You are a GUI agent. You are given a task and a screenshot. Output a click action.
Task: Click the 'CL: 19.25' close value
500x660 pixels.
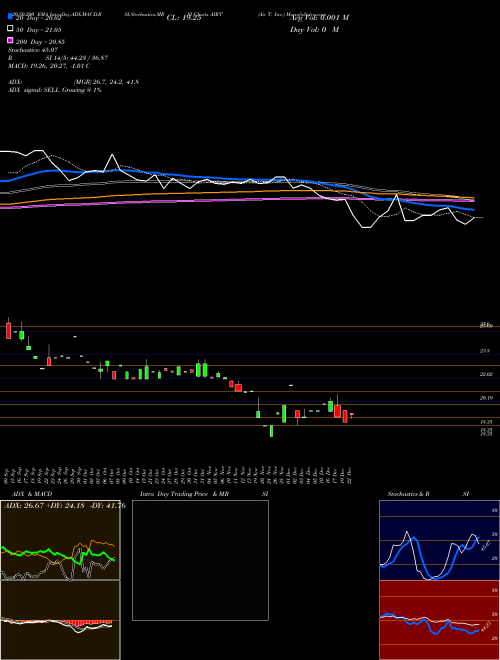(x=184, y=18)
